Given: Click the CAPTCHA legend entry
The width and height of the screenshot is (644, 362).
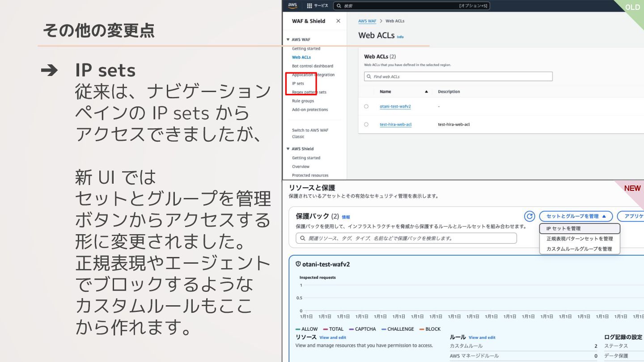Looking at the screenshot, I should (363, 329).
